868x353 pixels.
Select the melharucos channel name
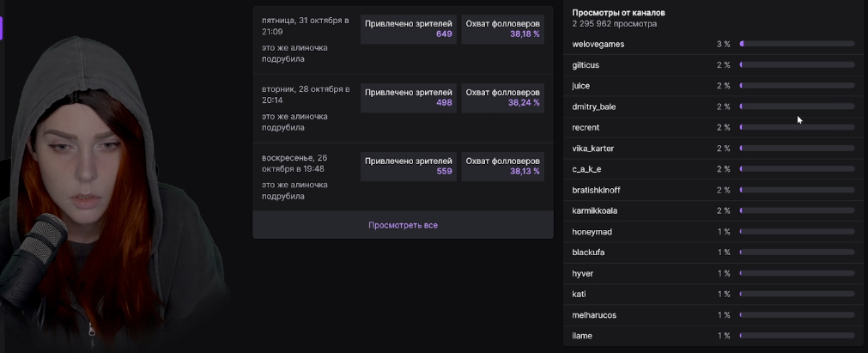[x=594, y=315]
